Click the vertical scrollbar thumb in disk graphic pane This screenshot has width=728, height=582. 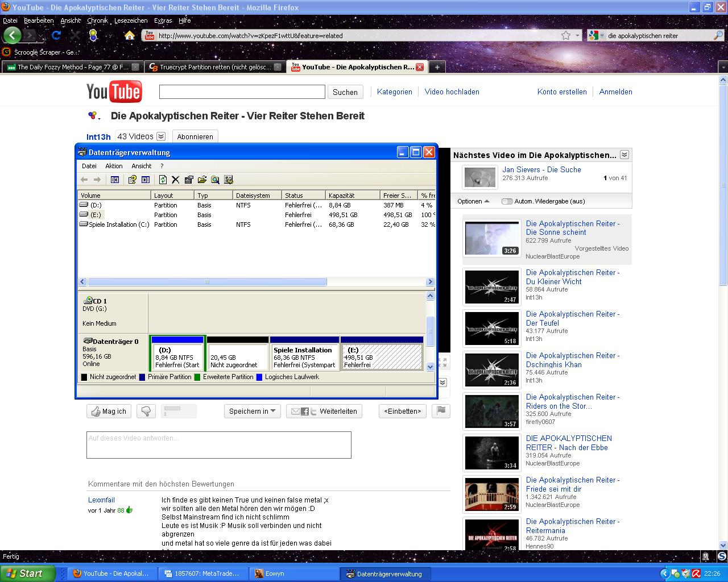[x=431, y=331]
